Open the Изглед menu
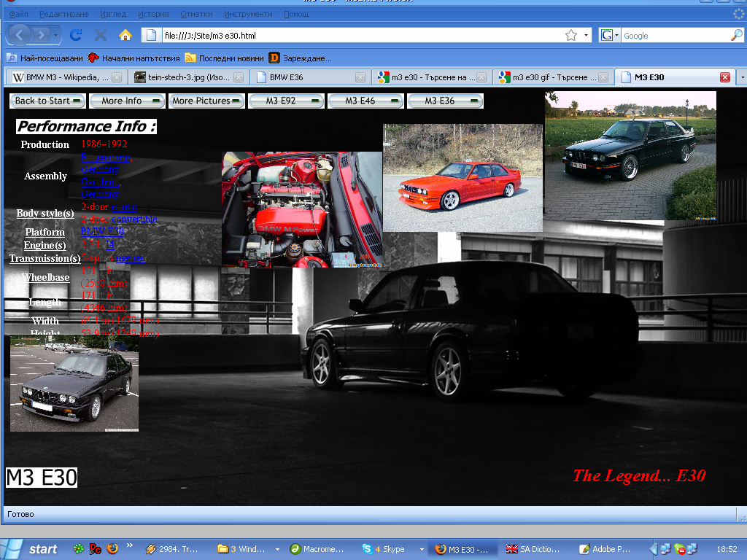 pyautogui.click(x=113, y=14)
